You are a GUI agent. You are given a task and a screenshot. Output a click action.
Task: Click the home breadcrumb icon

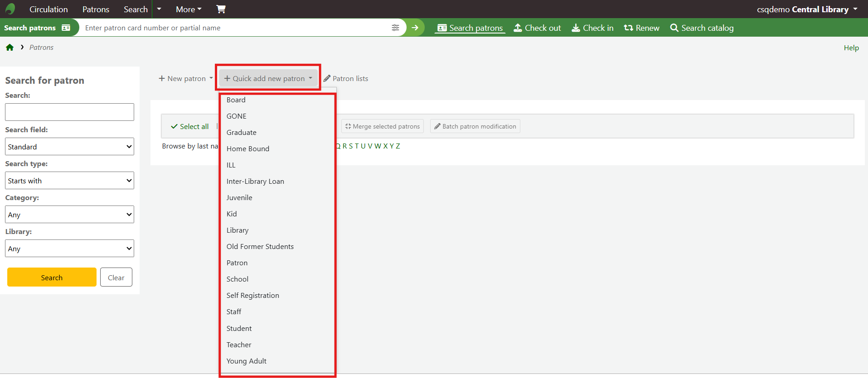pos(10,48)
